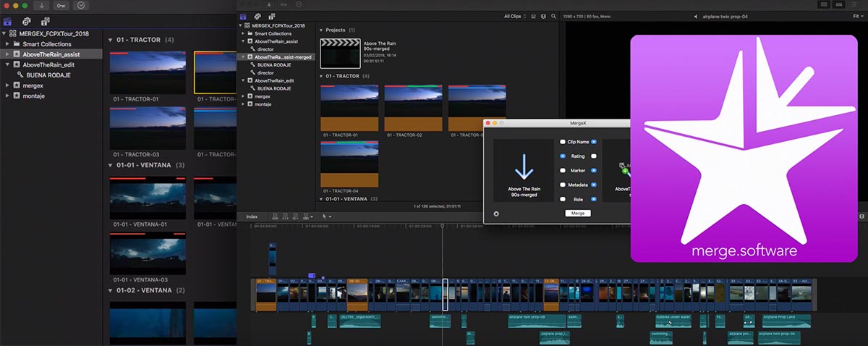Open Titles and Generators sidebar in middle window
This screenshot has width=868, height=346.
coord(271,16)
